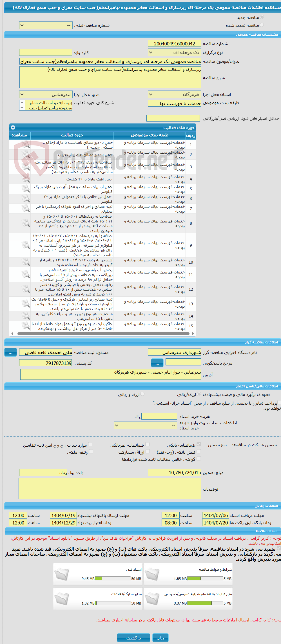Click the شماره مناقصه field
The height and width of the screenshot is (644, 281).
click(x=175, y=44)
